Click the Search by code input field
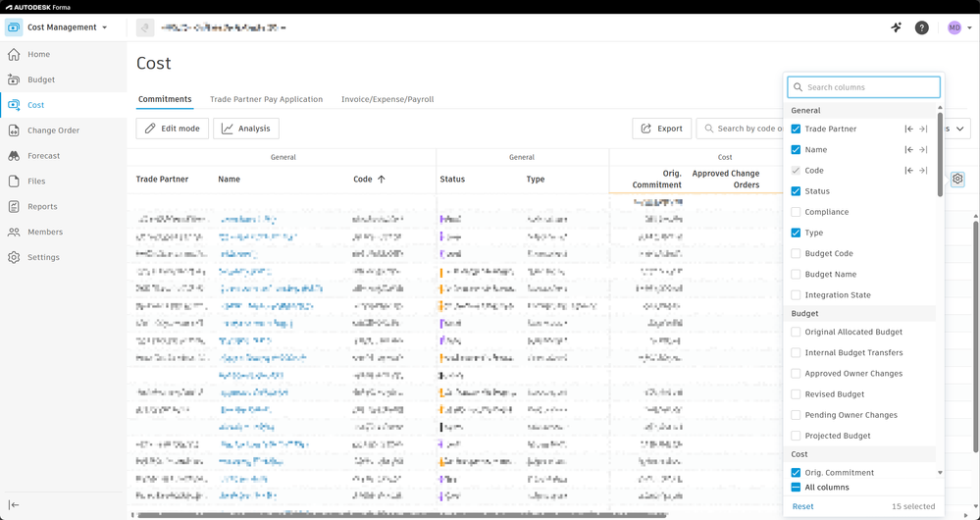The width and height of the screenshot is (980, 520). click(x=740, y=129)
